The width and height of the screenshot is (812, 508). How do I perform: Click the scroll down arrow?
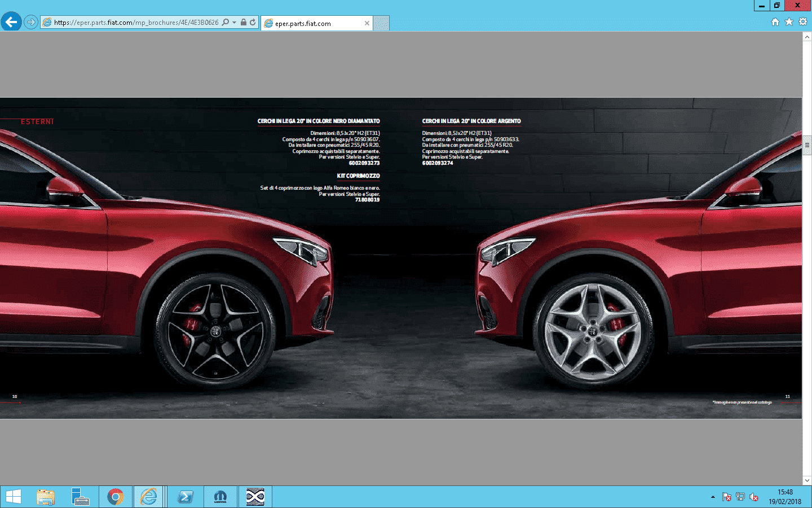coord(807,480)
